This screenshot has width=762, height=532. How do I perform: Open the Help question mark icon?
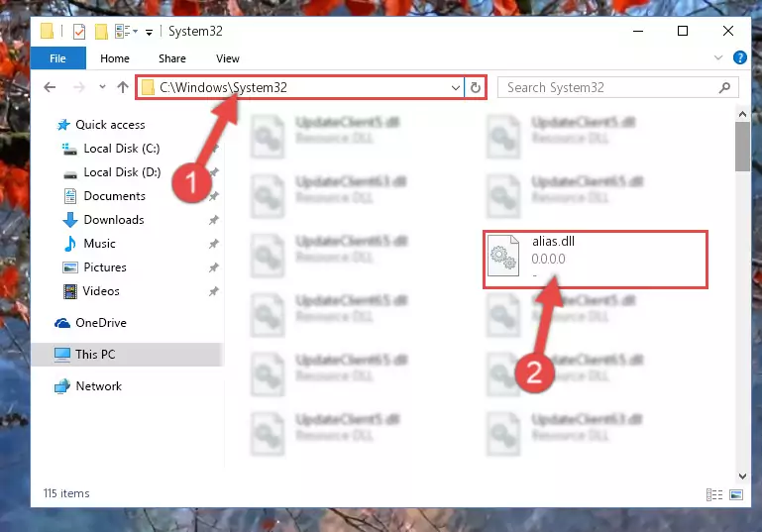739,57
